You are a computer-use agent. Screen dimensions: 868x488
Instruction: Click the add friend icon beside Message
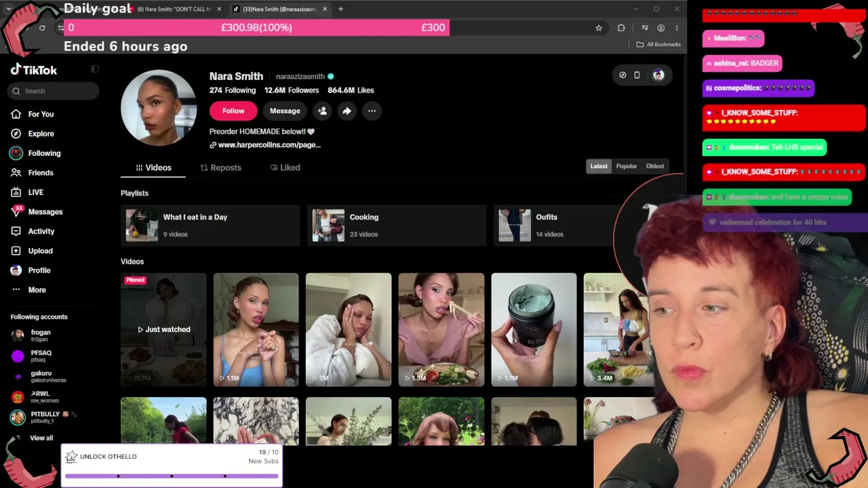pos(322,111)
